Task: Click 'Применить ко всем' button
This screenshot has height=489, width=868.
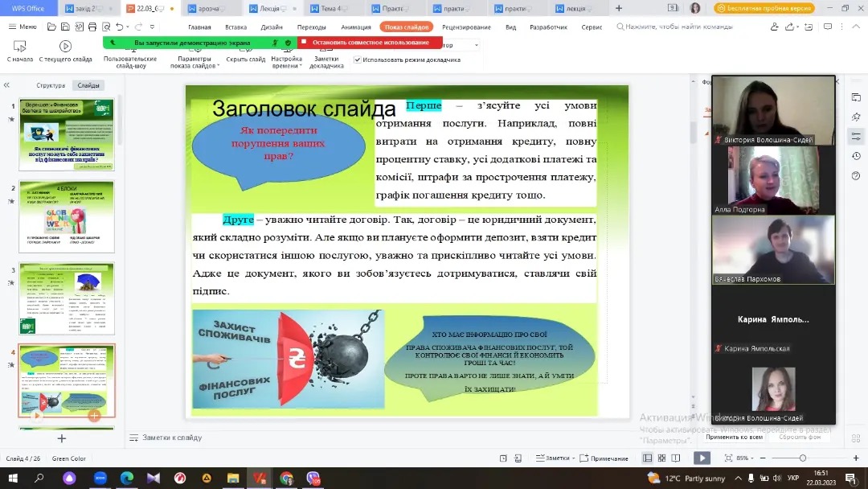Action: pos(734,437)
